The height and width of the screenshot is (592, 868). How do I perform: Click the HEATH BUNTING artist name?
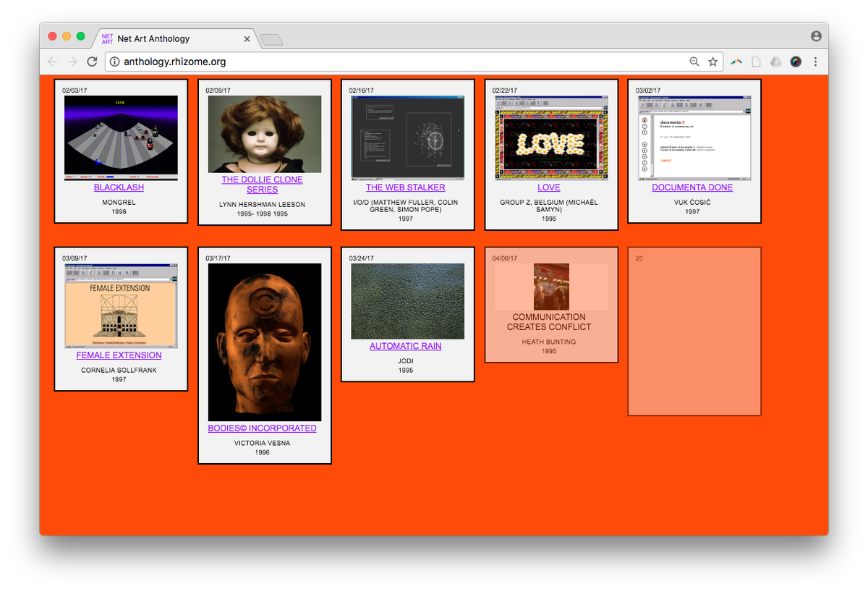pyautogui.click(x=549, y=342)
